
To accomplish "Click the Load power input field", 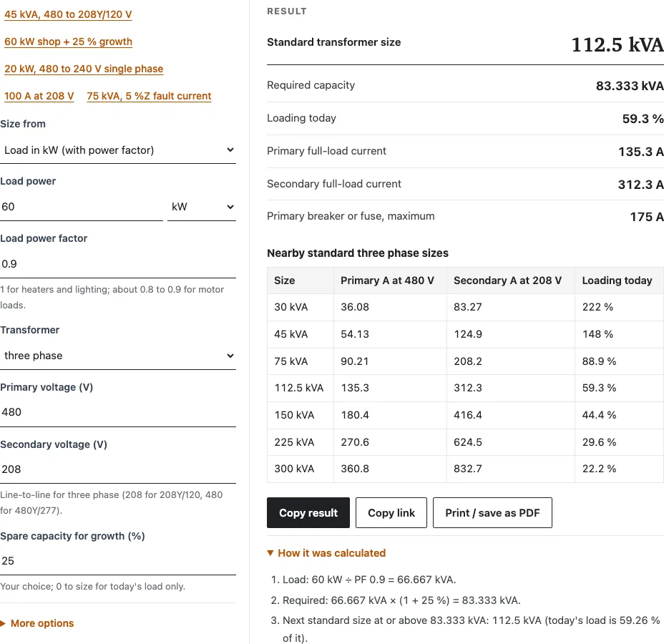I will 82,207.
